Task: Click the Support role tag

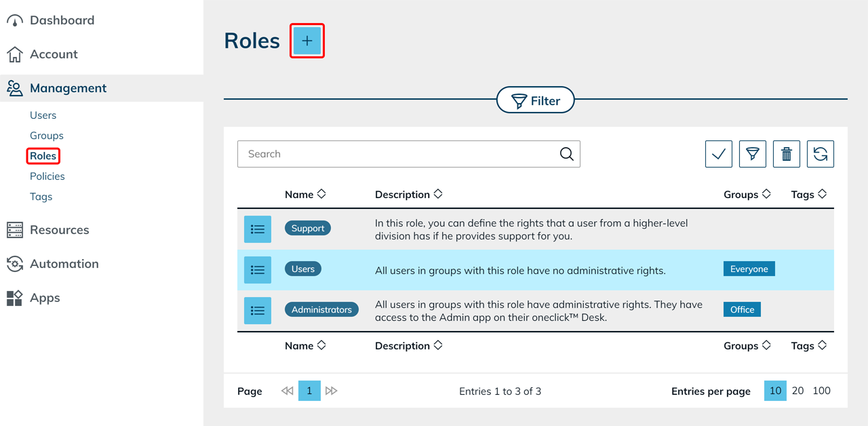Action: [308, 229]
